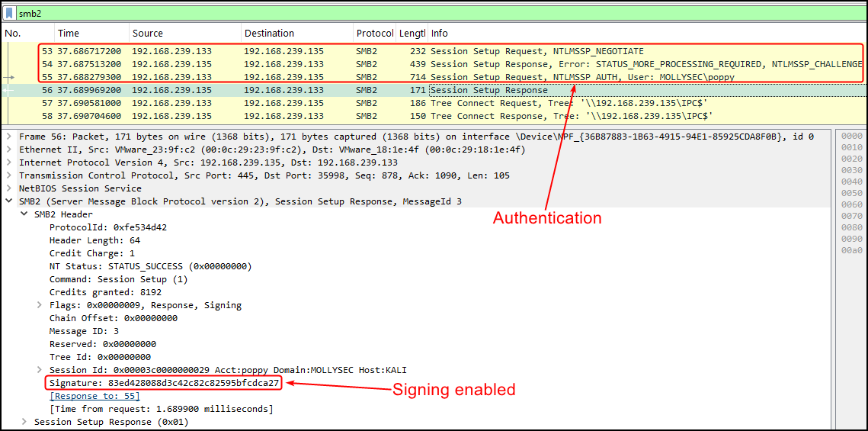Screen dimensions: 868x431
Task: Expand the NetBIOS Session Service node
Action: tap(9, 188)
